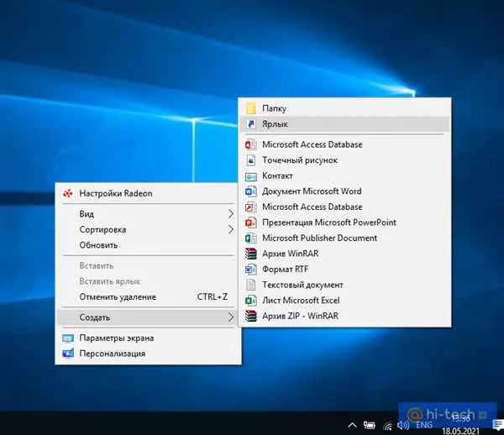Click the Точечный рисунок bitmap icon
This screenshot has width=504, height=435.
250,160
